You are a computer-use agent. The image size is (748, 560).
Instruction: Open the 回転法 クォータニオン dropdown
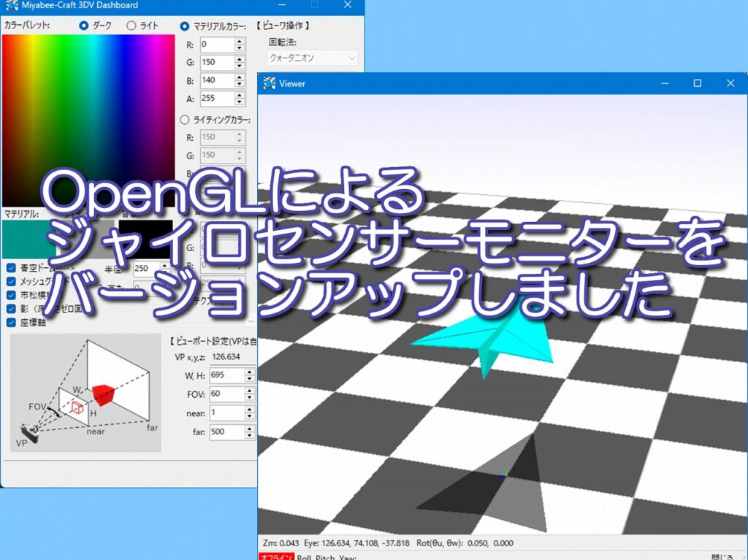313,58
